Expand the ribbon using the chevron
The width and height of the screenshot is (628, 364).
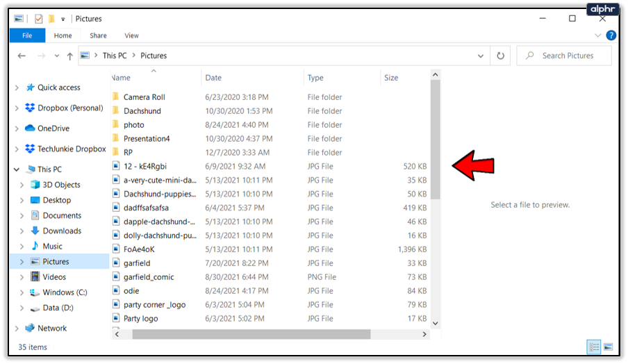pyautogui.click(x=598, y=35)
